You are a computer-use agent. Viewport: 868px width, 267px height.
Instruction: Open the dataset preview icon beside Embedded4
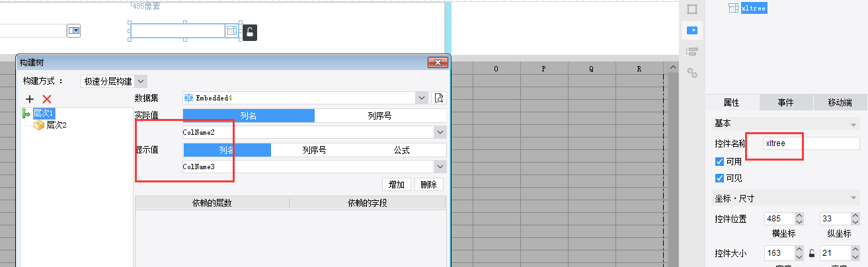coord(438,98)
